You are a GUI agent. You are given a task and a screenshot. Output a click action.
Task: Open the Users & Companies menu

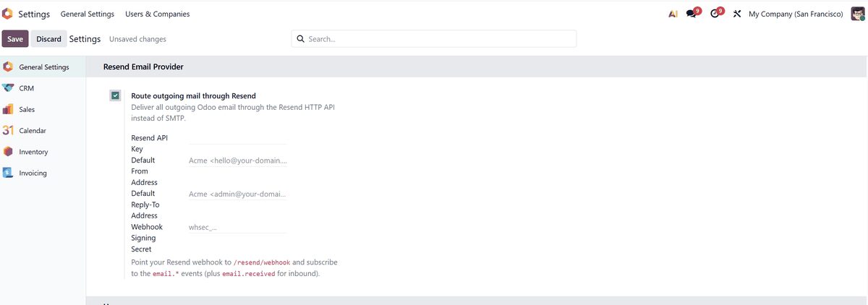click(158, 14)
